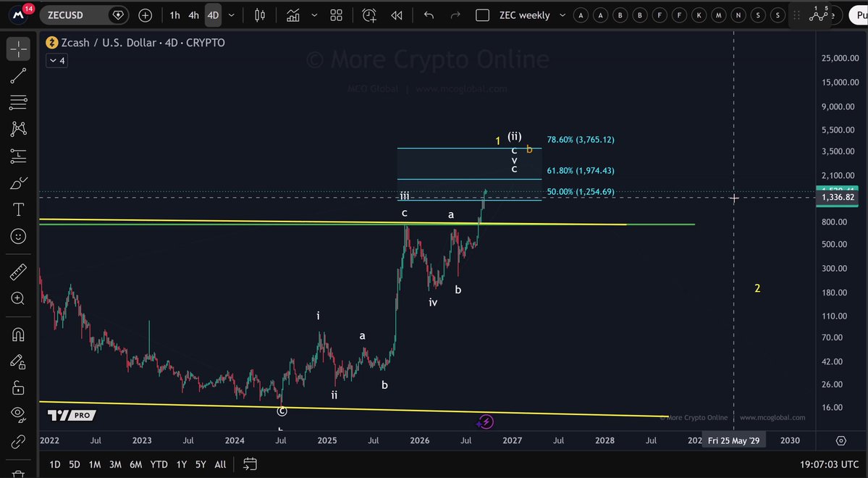
Task: Open the emoji and icons picker
Action: click(x=18, y=237)
